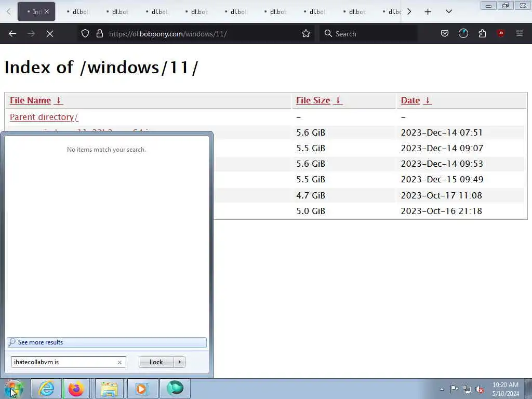Focus the Firefox Search box

pyautogui.click(x=368, y=34)
